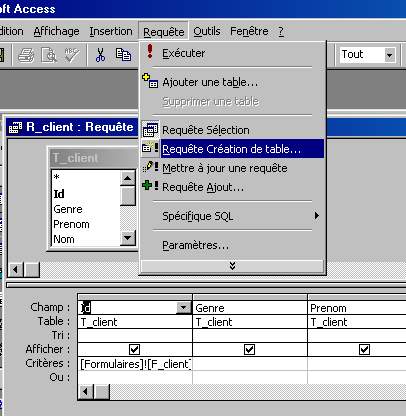Click the Requête Création de table icon
Screen dimensions: 406x416
pos(150,148)
